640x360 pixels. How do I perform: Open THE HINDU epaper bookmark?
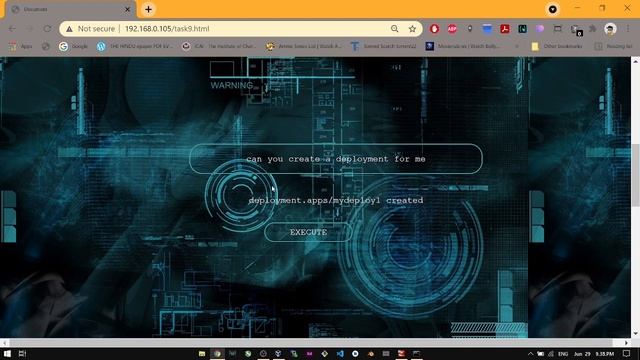coord(135,46)
